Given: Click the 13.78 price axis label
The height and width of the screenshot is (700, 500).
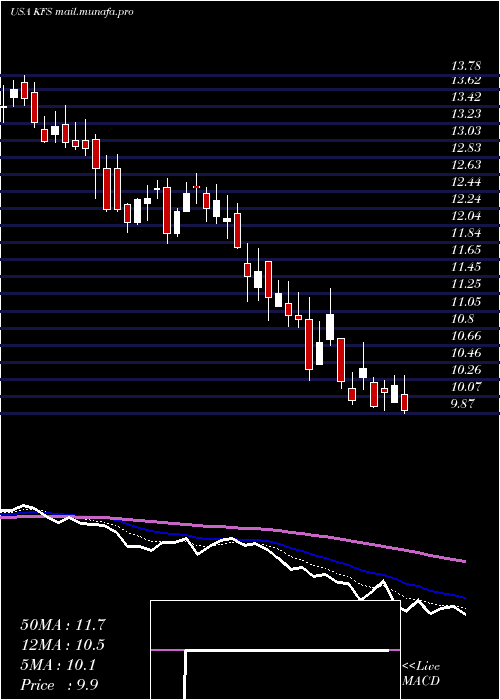Looking at the screenshot, I should click(x=466, y=66).
